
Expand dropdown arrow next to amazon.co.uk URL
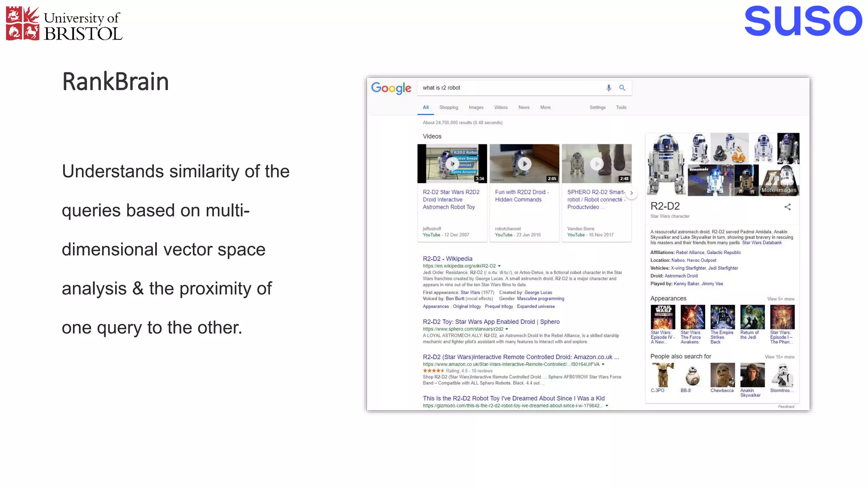(603, 364)
